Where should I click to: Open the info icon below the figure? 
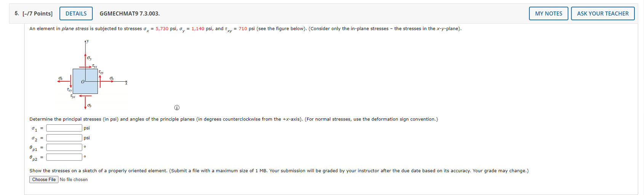[177, 108]
